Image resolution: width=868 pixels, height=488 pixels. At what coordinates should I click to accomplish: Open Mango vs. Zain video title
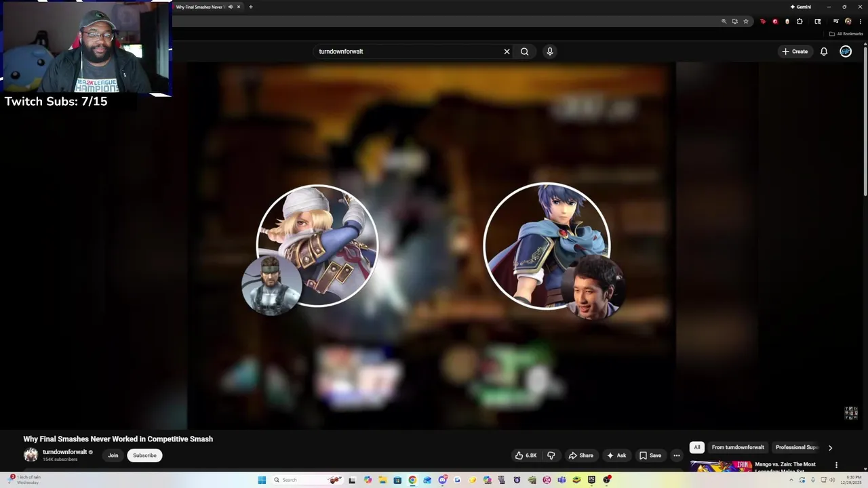pos(785,467)
